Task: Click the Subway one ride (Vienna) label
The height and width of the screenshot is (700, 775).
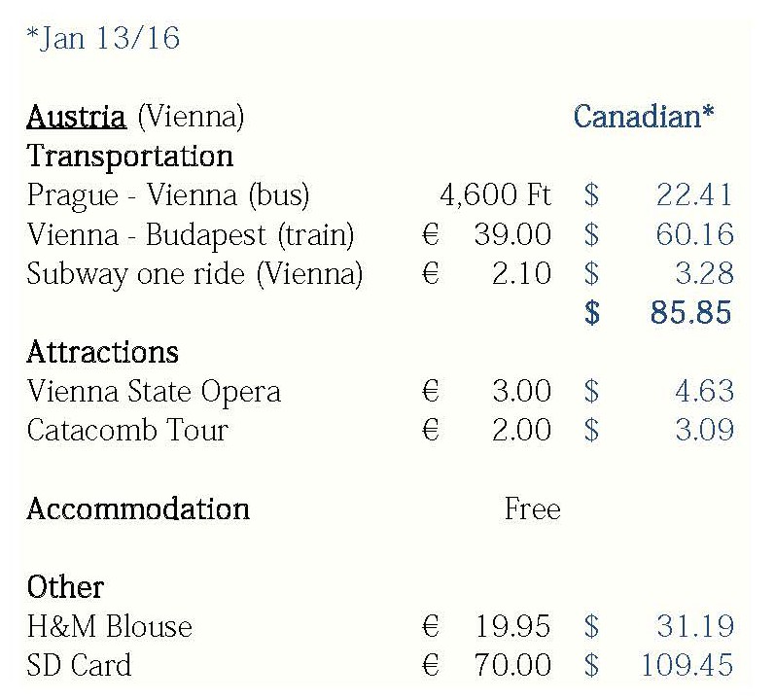Action: click(194, 274)
